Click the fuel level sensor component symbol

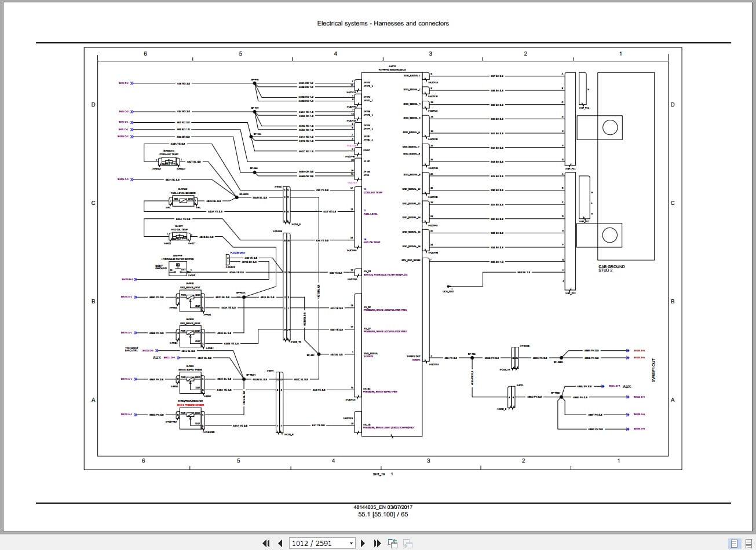(x=182, y=201)
